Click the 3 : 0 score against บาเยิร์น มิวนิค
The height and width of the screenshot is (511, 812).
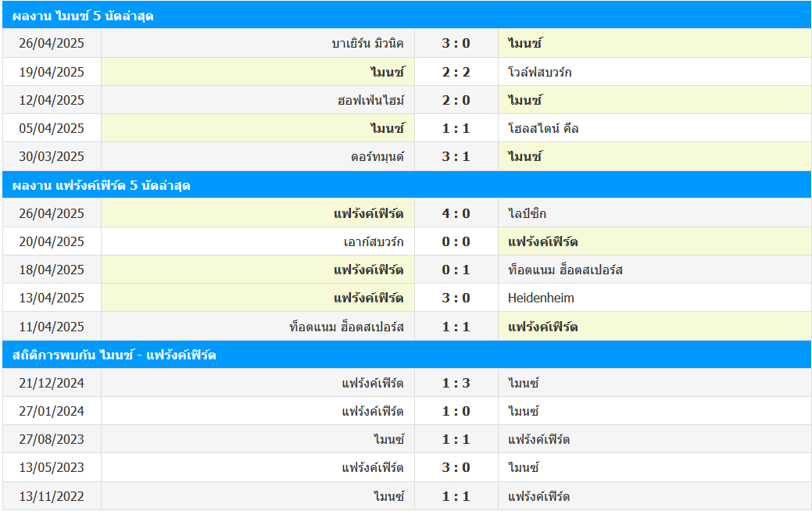click(456, 44)
